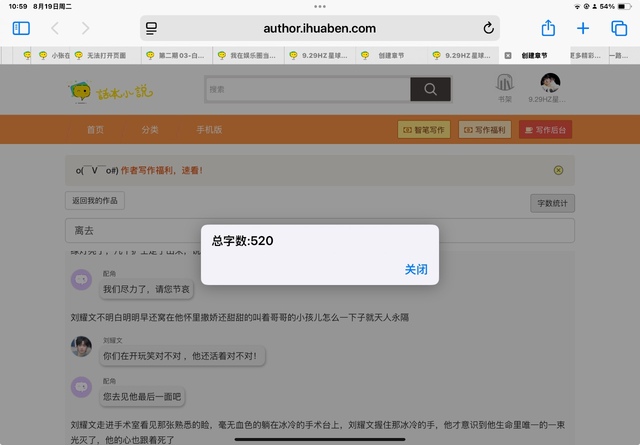Open the Safari share sheet icon
The height and width of the screenshot is (445, 640).
pos(548,28)
